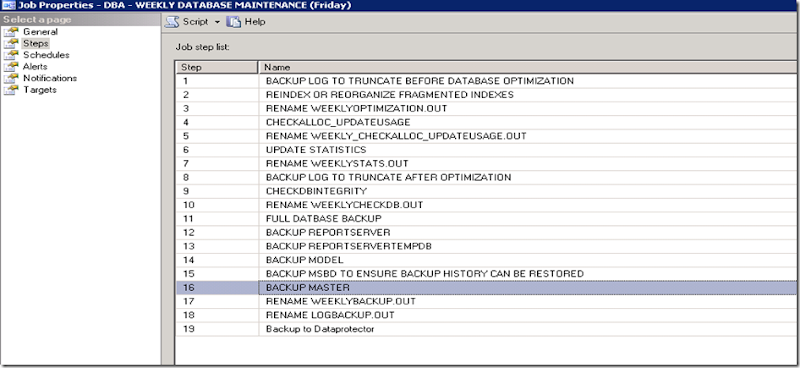Open the Targets page

[40, 90]
